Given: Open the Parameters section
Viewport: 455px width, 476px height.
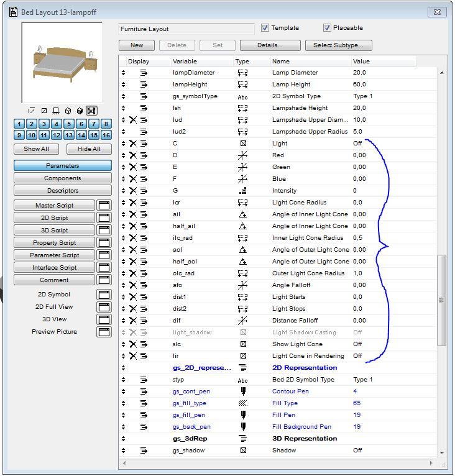Looking at the screenshot, I should [63, 166].
